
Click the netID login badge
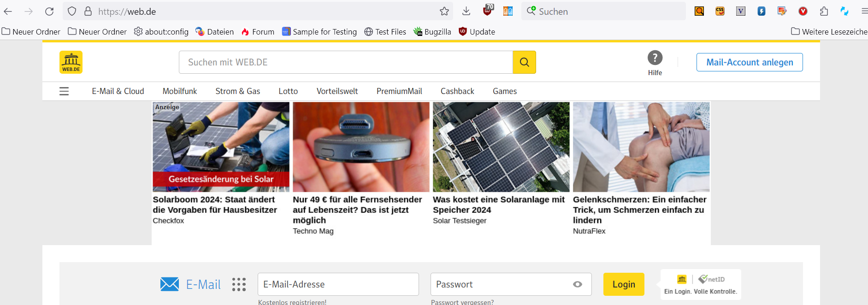click(700, 284)
